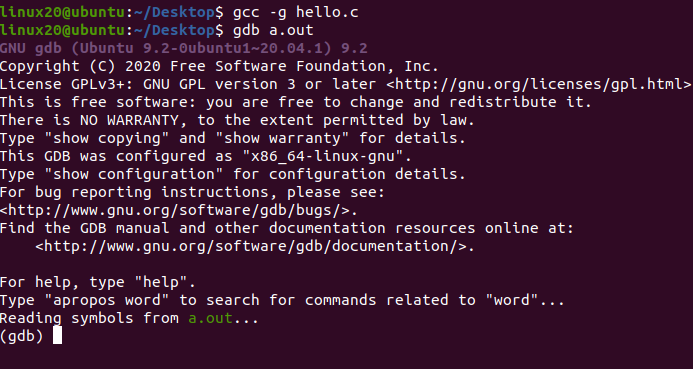The width and height of the screenshot is (693, 369).
Task: Click 'For bug reporting instructions, please see:' line
Action: coord(192,192)
